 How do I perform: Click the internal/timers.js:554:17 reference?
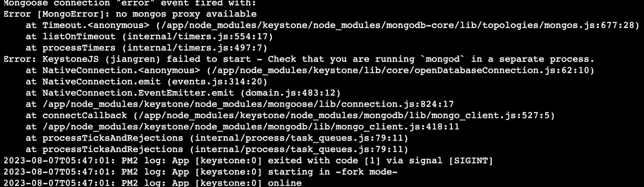(197, 37)
